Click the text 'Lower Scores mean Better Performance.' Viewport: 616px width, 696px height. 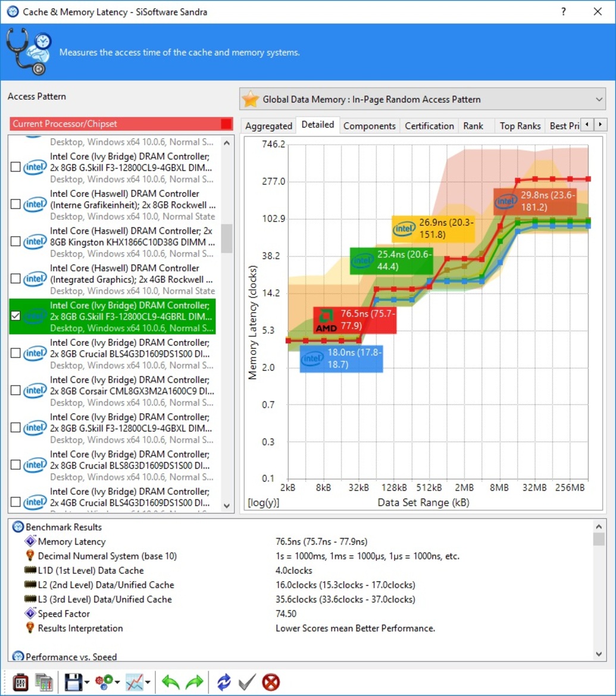tap(355, 628)
